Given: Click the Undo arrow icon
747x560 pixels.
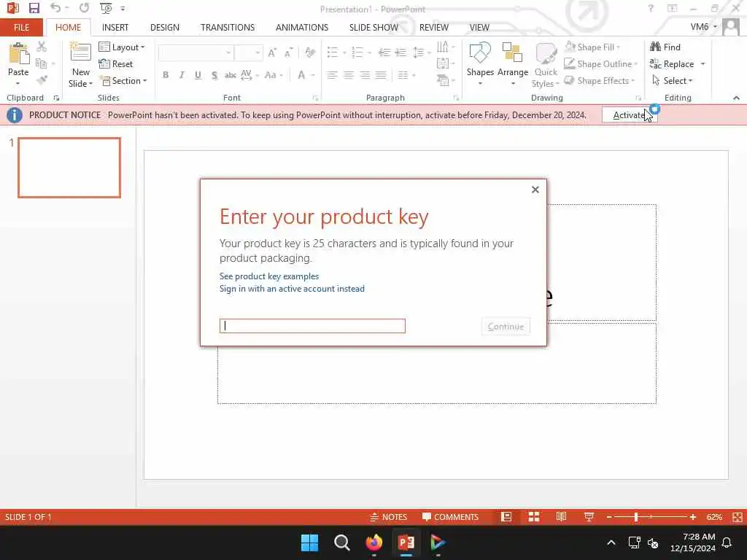Looking at the screenshot, I should click(55, 8).
